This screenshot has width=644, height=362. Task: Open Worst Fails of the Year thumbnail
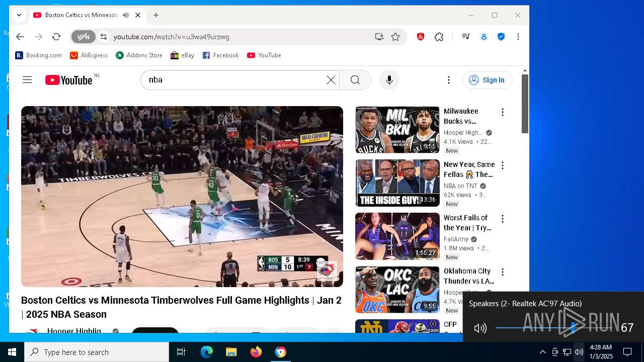coord(397,236)
